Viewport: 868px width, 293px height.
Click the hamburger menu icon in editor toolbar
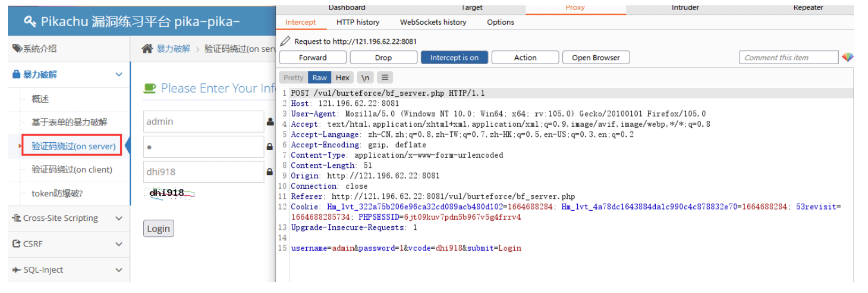(385, 78)
